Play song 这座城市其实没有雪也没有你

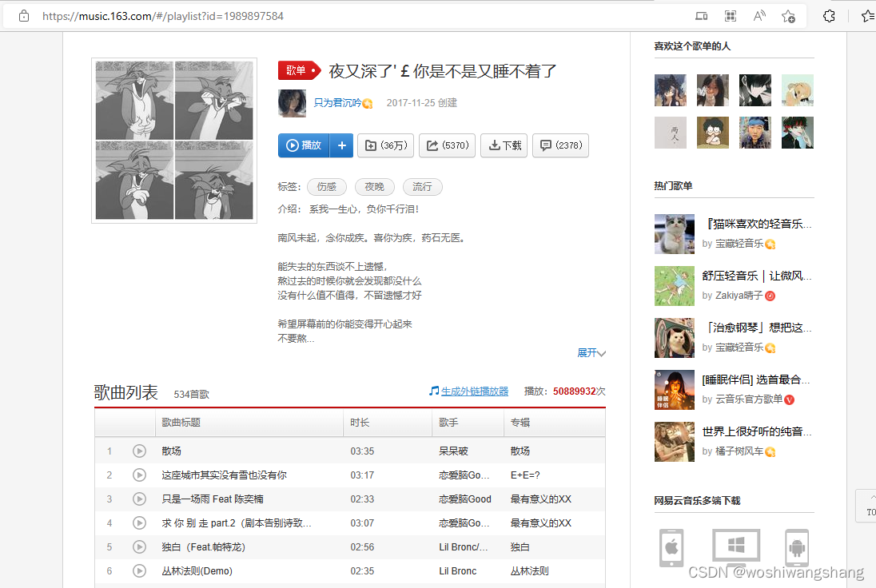point(139,475)
